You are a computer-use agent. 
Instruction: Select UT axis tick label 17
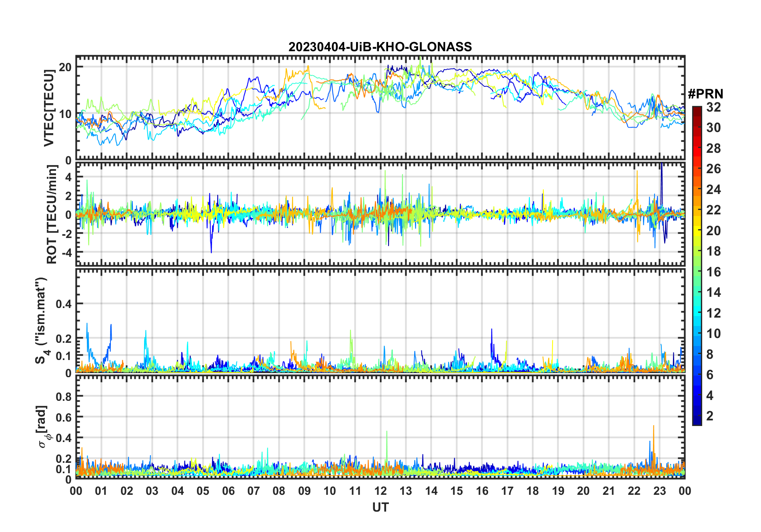507,491
